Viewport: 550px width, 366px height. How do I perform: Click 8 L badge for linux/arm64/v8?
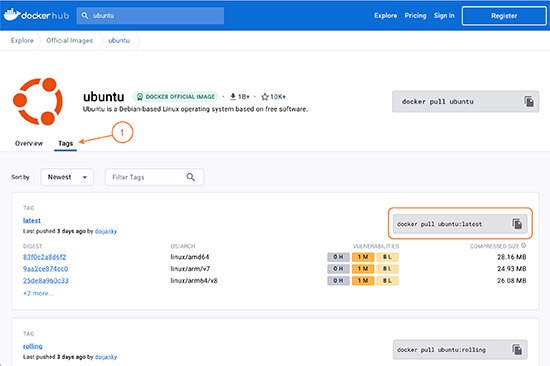pos(387,281)
